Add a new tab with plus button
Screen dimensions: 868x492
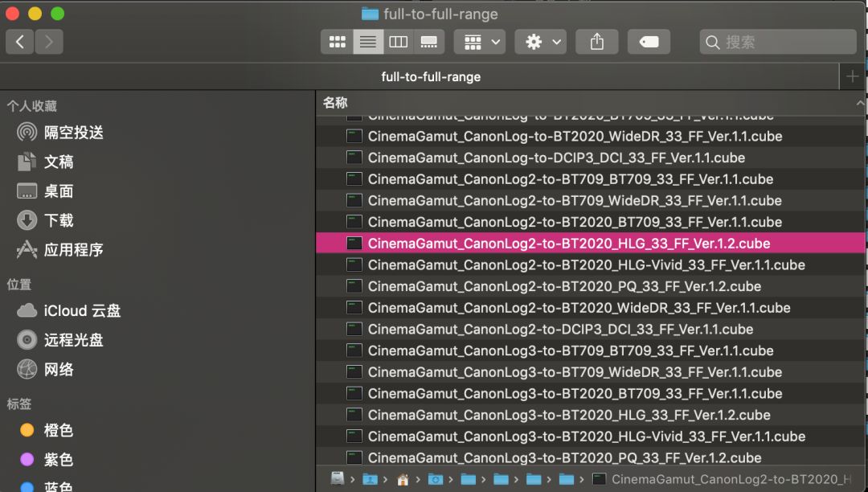point(853,77)
